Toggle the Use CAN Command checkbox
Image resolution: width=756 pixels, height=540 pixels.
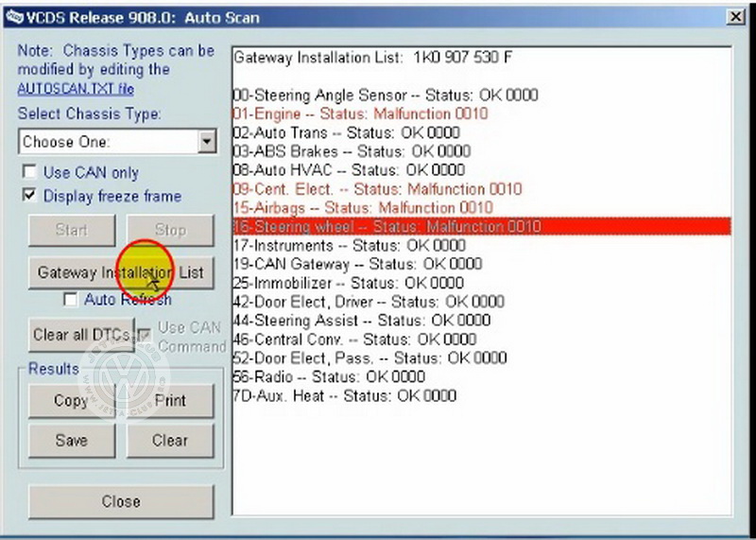144,335
